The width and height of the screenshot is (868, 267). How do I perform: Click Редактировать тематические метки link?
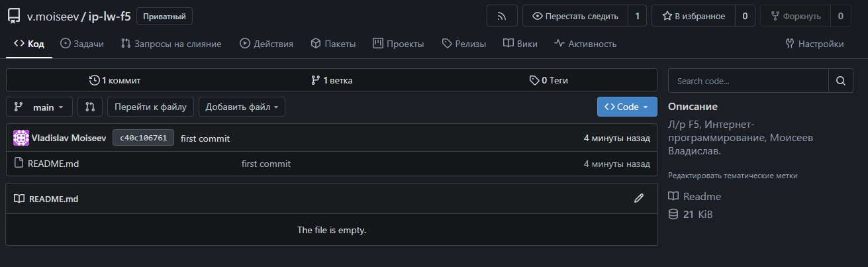732,176
